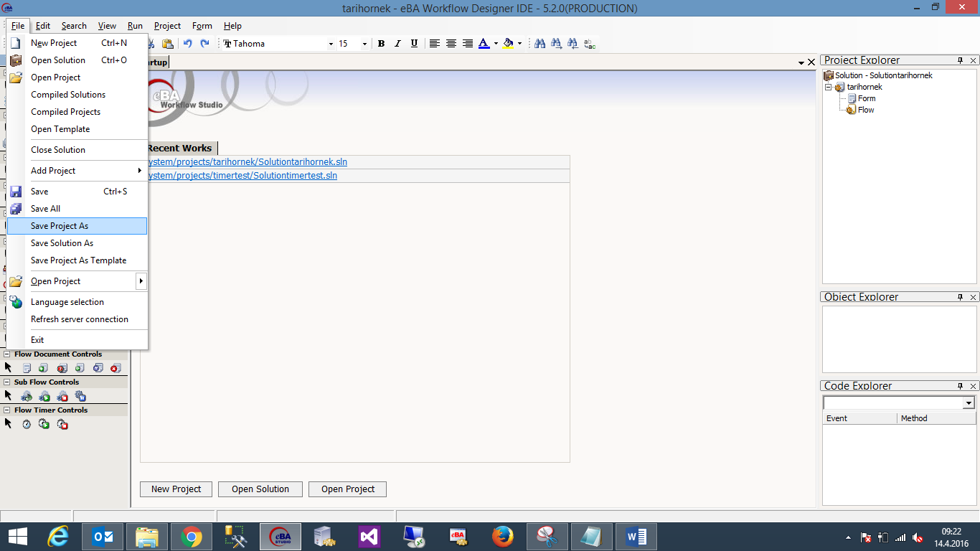Select Close Solution from File menu
The image size is (980, 551).
[x=77, y=150]
